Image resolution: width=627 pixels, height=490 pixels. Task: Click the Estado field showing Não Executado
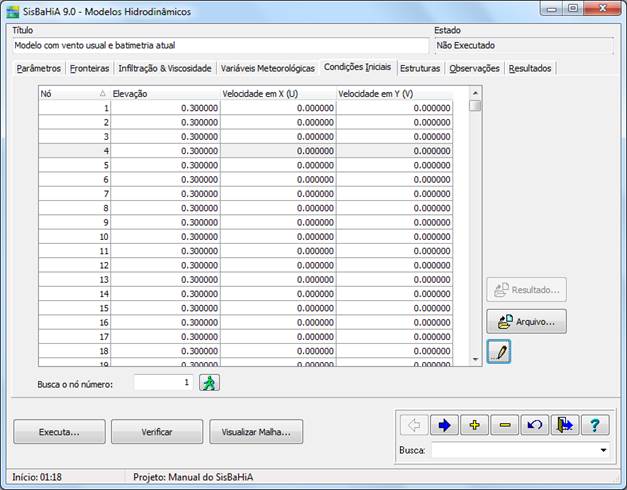pyautogui.click(x=523, y=46)
